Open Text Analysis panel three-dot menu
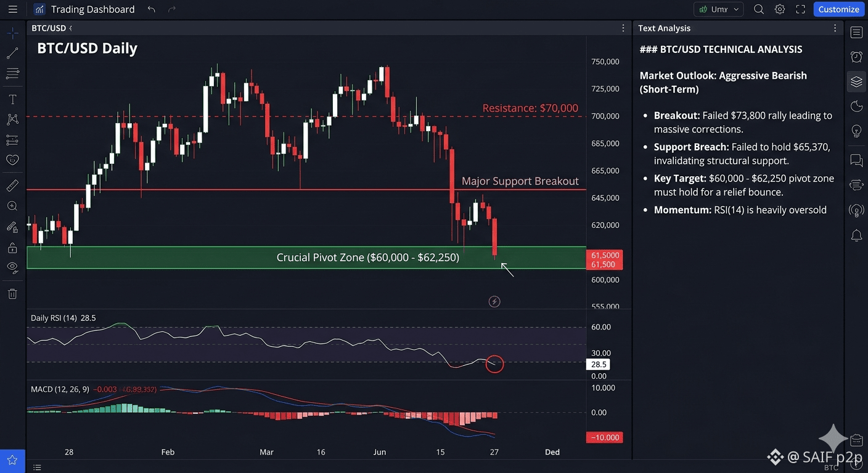Screen dimensions: 868x473 point(835,28)
